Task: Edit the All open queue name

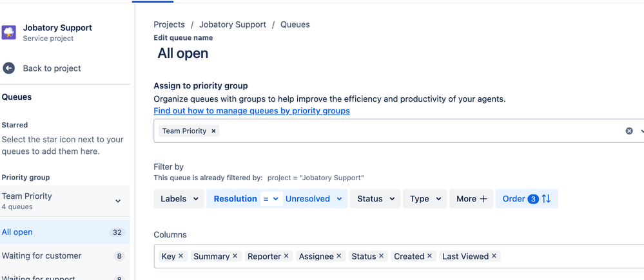Action: point(183,53)
